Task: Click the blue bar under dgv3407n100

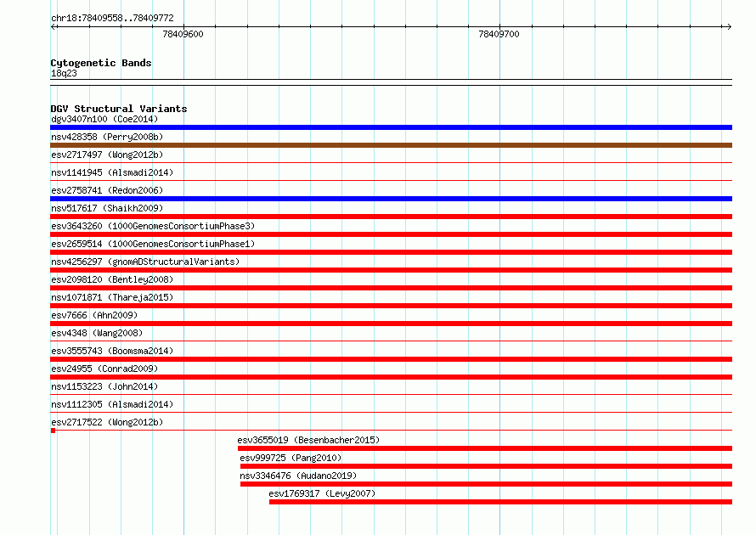Action: coord(391,127)
